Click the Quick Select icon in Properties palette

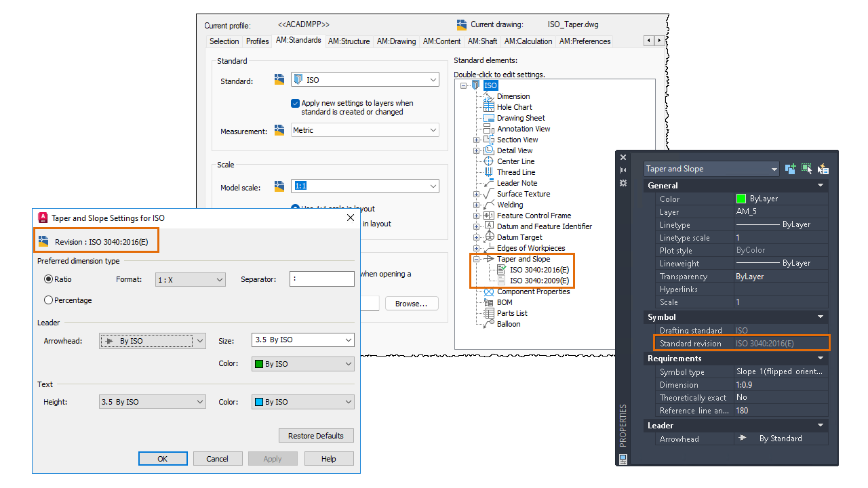pyautogui.click(x=823, y=169)
